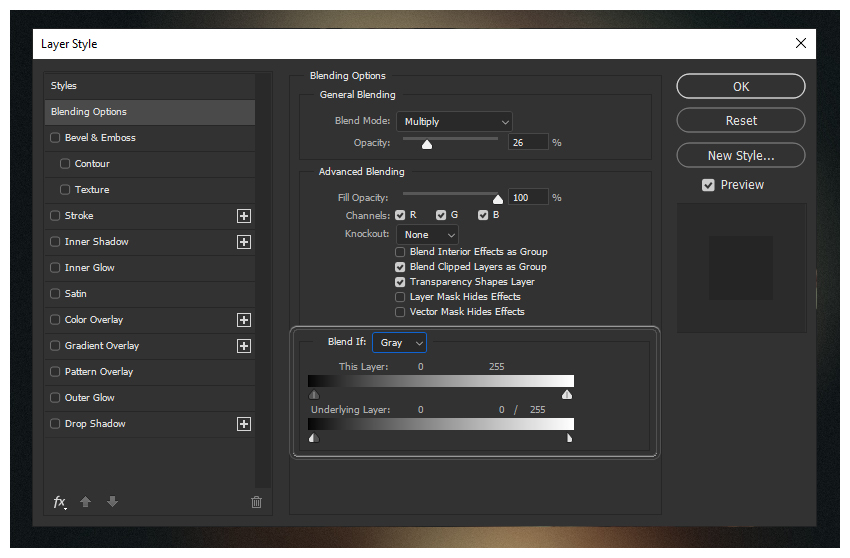Click This Layer black point slider
The height and width of the screenshot is (558, 850).
pyautogui.click(x=314, y=394)
